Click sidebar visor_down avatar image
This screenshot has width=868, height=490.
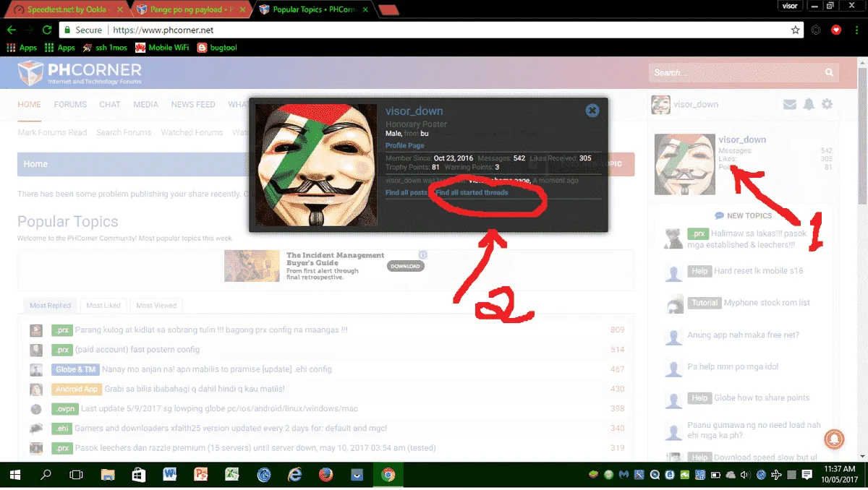[x=685, y=165]
